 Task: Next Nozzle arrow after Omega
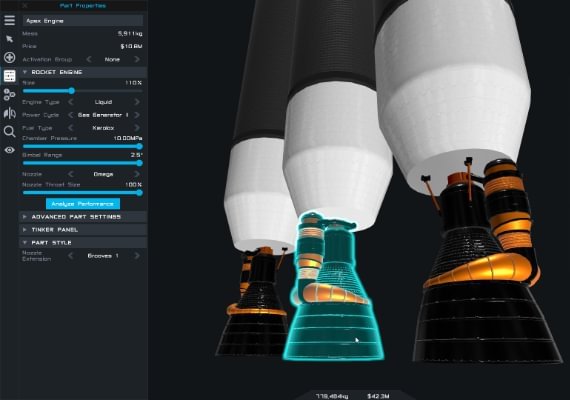coord(137,174)
